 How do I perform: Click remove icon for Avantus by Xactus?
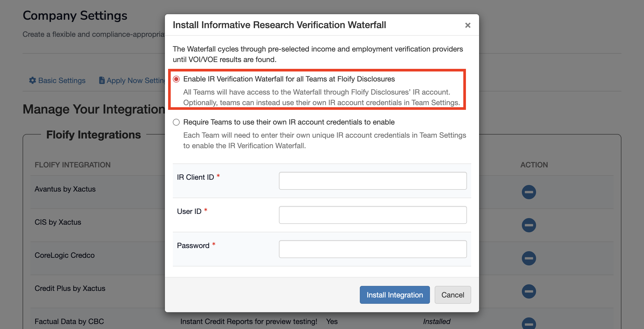(529, 192)
